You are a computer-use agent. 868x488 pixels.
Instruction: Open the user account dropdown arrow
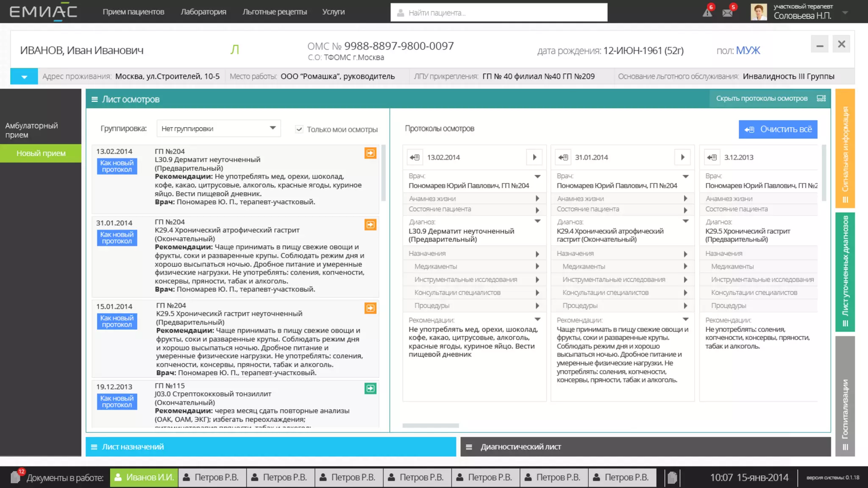click(x=845, y=13)
